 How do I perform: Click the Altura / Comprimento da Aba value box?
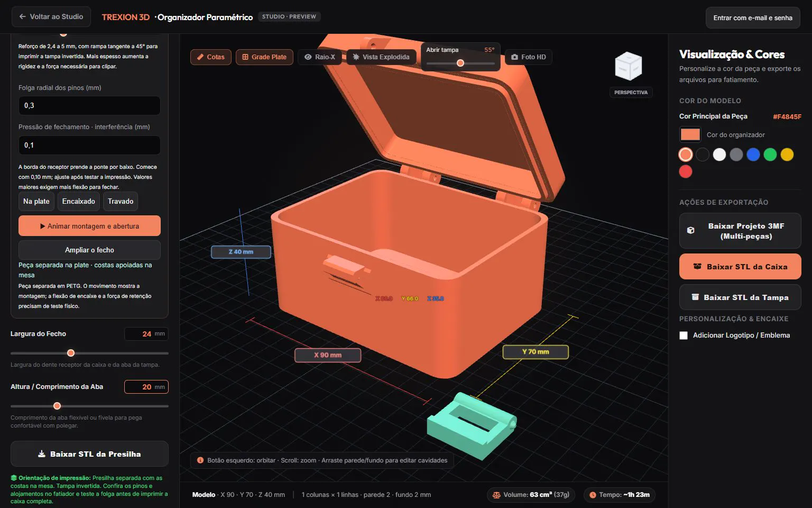146,387
